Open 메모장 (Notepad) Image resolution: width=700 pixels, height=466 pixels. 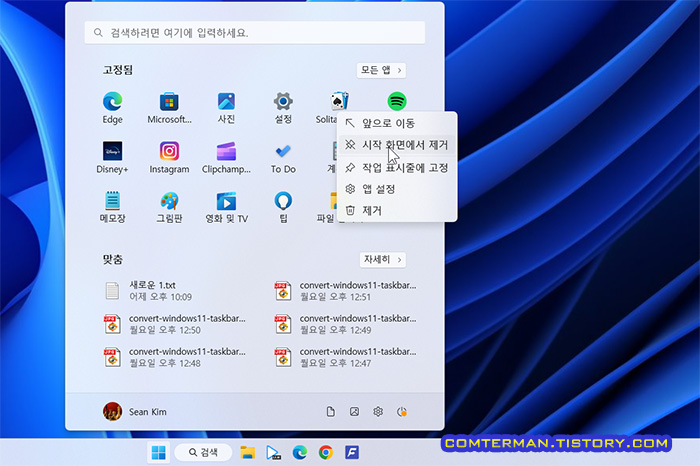112,207
